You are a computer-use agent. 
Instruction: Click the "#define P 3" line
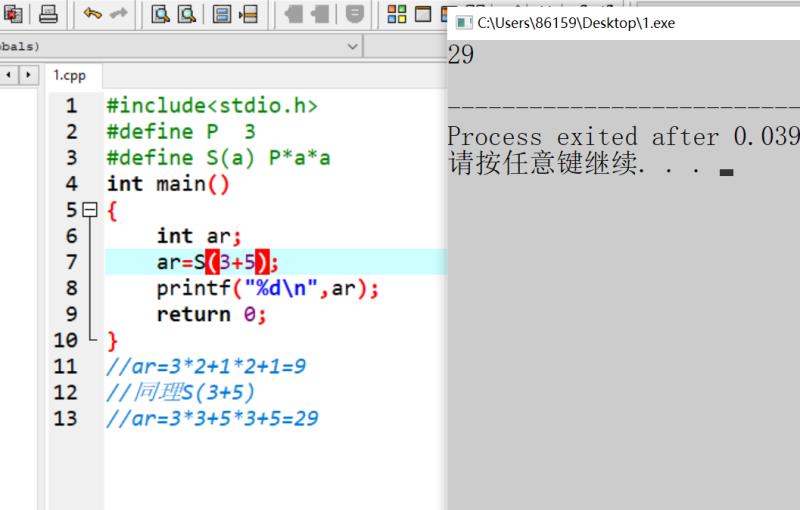[181, 132]
